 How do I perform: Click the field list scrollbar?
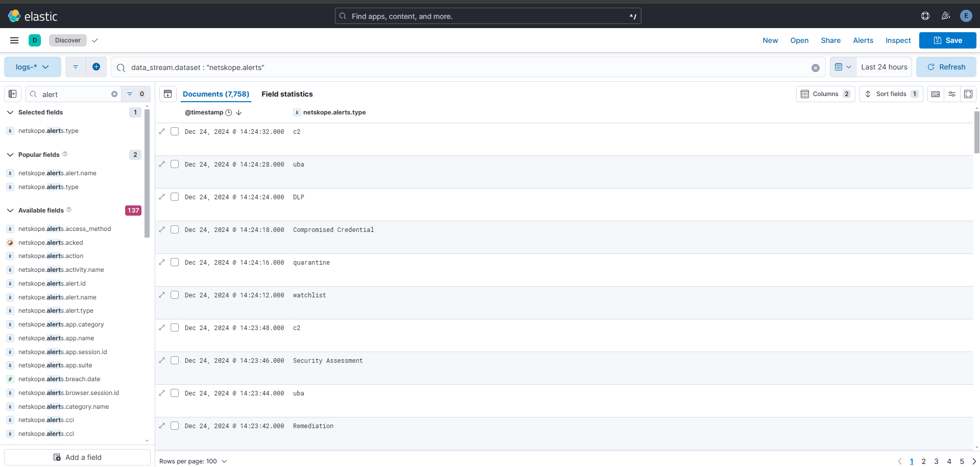(147, 173)
